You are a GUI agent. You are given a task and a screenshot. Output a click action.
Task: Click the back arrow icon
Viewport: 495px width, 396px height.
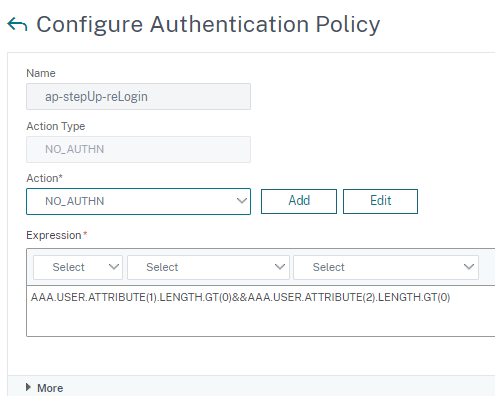(17, 25)
